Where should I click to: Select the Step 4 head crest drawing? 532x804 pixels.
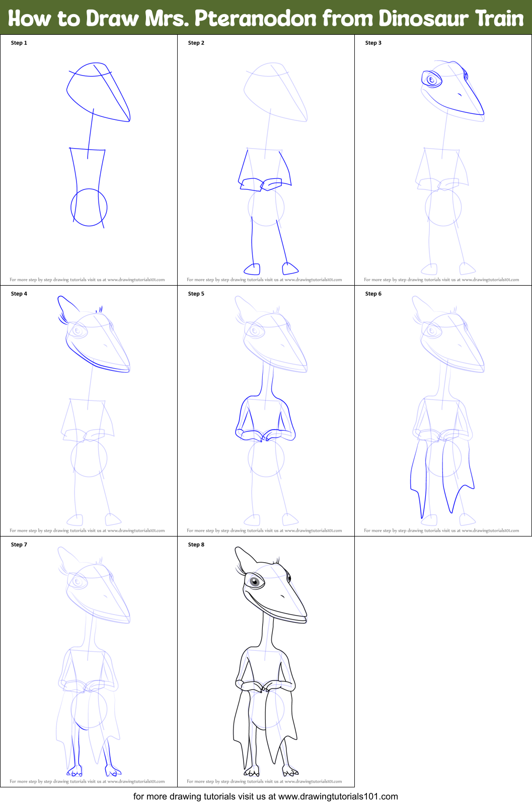tap(94, 411)
